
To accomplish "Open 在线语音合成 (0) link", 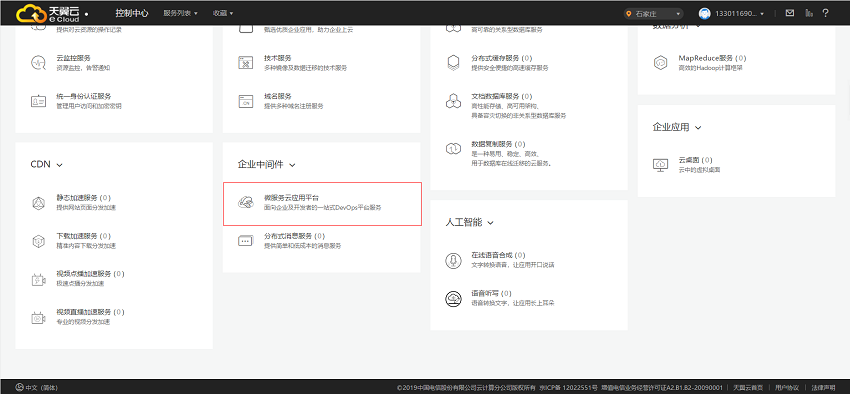I will [498, 255].
